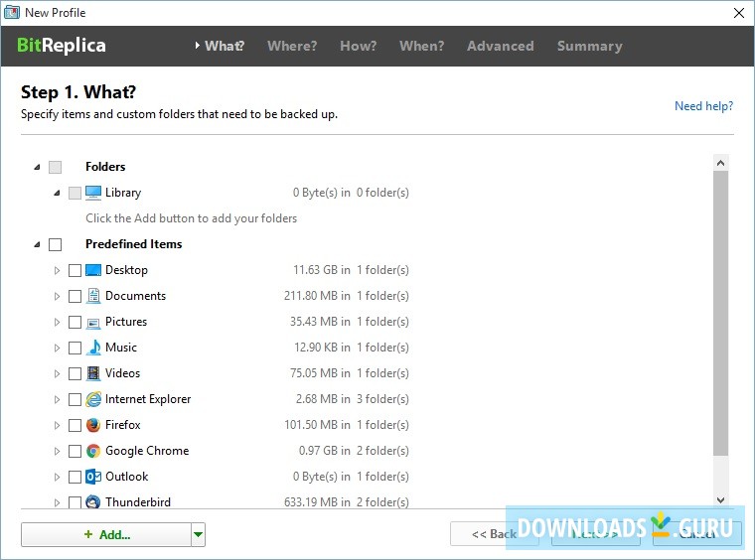Click the Outlook logo icon

click(93, 477)
